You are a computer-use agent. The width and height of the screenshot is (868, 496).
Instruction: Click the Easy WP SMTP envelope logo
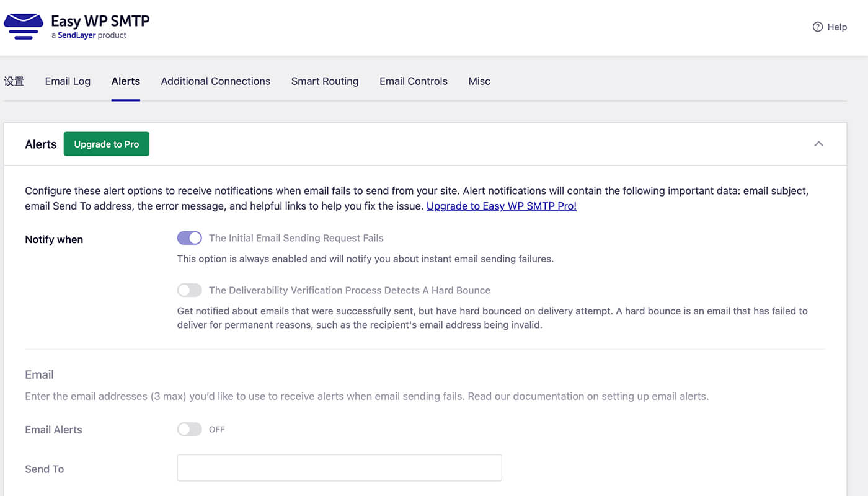click(x=24, y=27)
